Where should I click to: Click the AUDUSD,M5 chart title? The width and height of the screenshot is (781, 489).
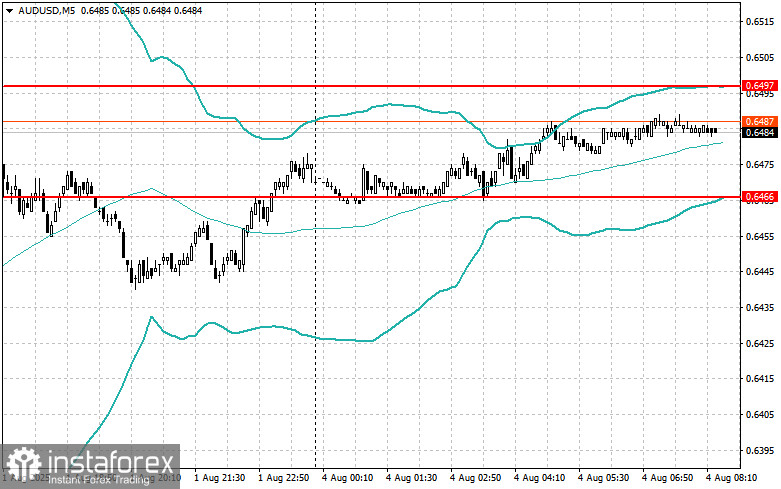47,10
